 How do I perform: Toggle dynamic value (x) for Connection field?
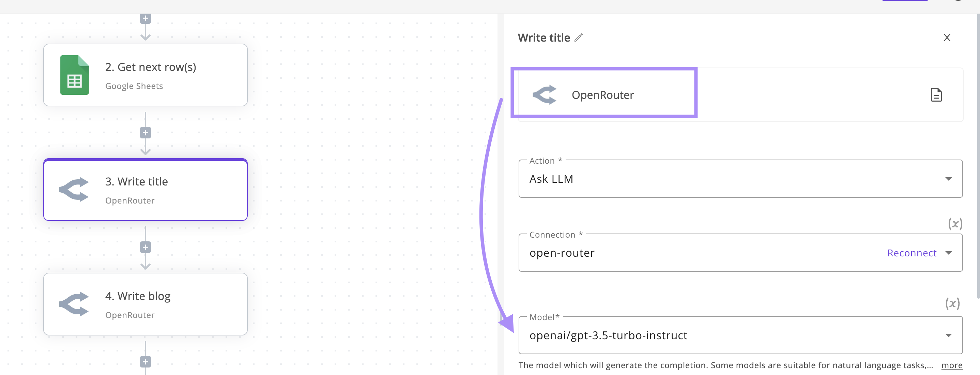point(955,224)
